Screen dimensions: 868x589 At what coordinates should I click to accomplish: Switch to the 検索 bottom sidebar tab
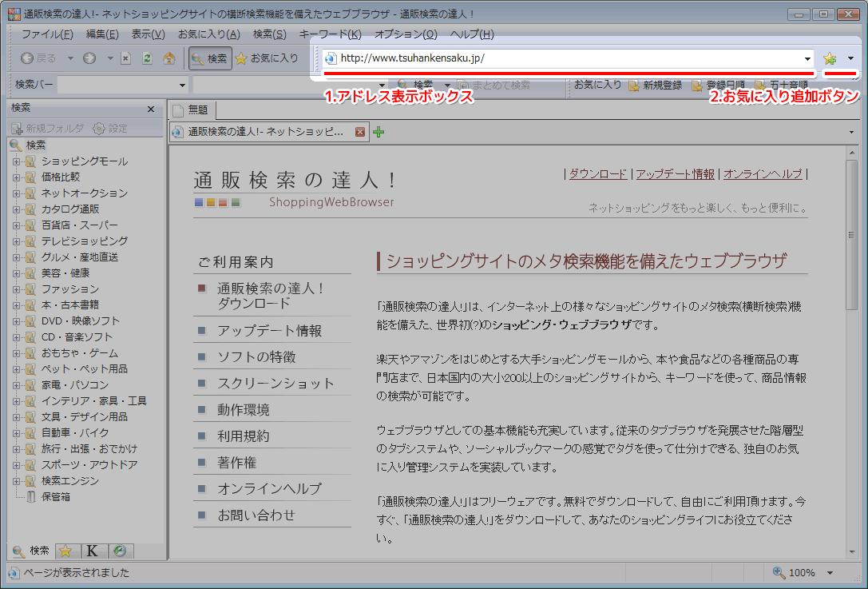[32, 551]
